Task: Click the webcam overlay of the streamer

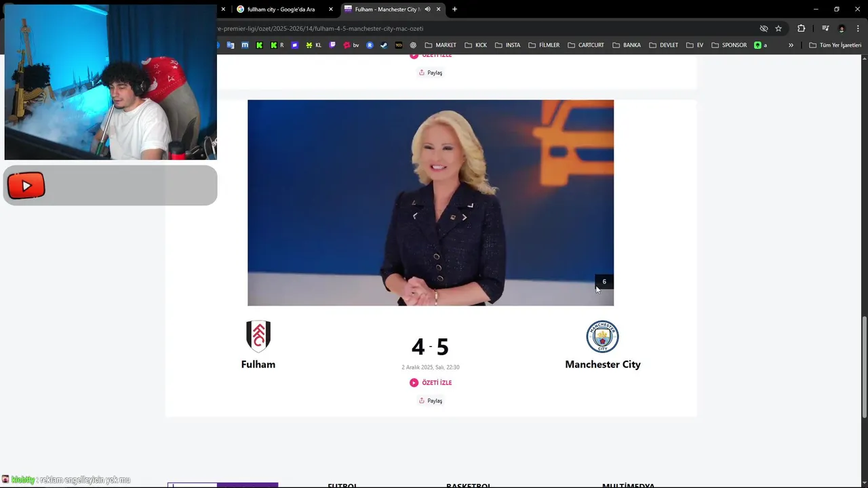Action: pyautogui.click(x=111, y=82)
